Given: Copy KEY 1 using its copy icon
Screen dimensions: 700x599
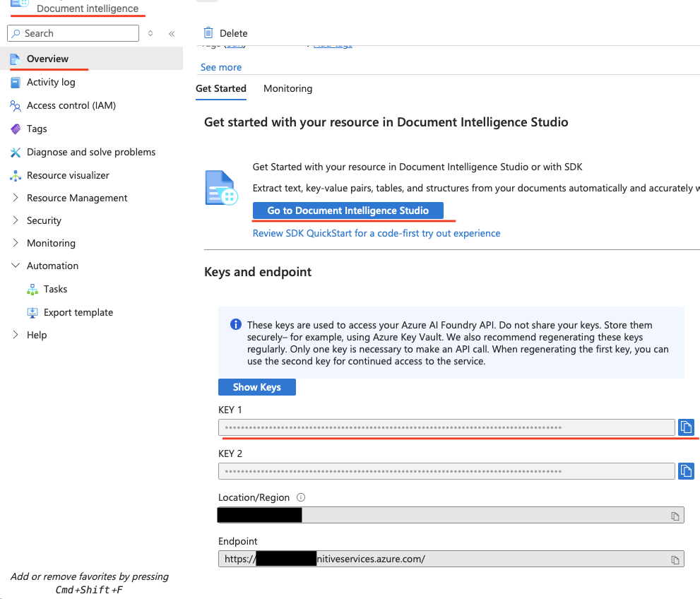Looking at the screenshot, I should (x=686, y=427).
